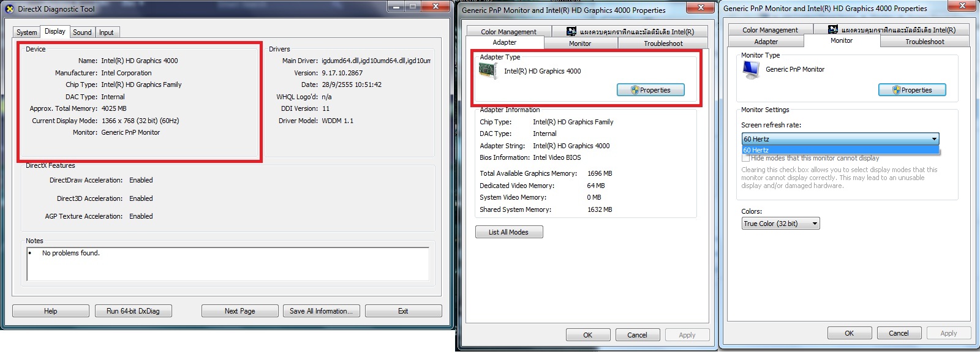The image size is (980, 354).
Task: Open the Colors True Color dropdown
Action: [780, 224]
